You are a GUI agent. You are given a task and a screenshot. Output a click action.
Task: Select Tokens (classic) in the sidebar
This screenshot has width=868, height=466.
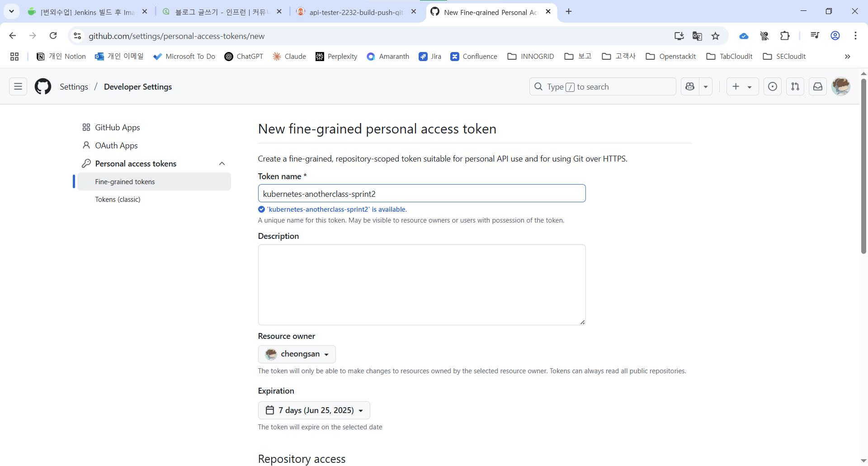coord(118,200)
